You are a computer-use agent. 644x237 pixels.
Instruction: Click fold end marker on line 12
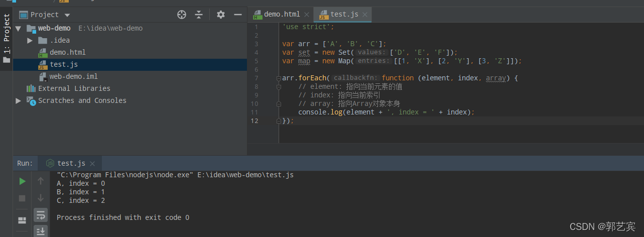coord(279,121)
